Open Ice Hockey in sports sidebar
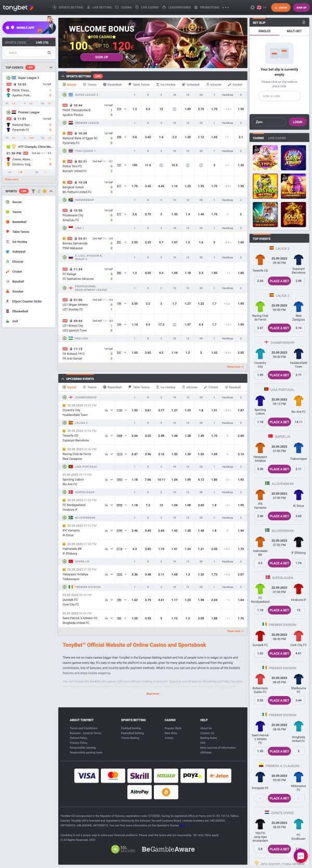This screenshot has height=868, width=312. pyautogui.click(x=20, y=242)
